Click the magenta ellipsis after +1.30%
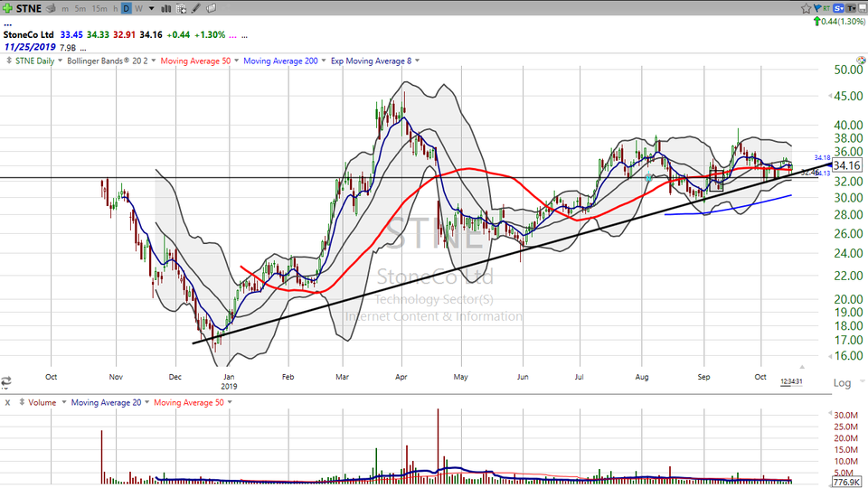868x488 pixels. (233, 36)
